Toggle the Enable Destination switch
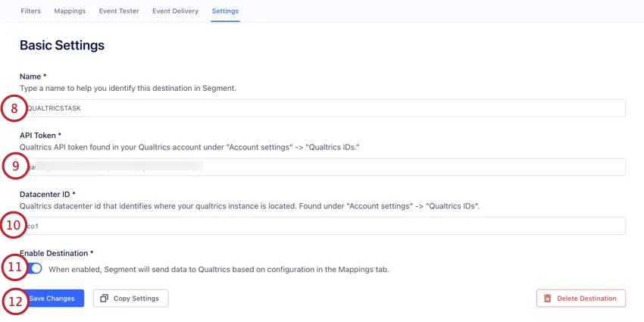Viewport: 644px width, 322px height. (x=35, y=268)
